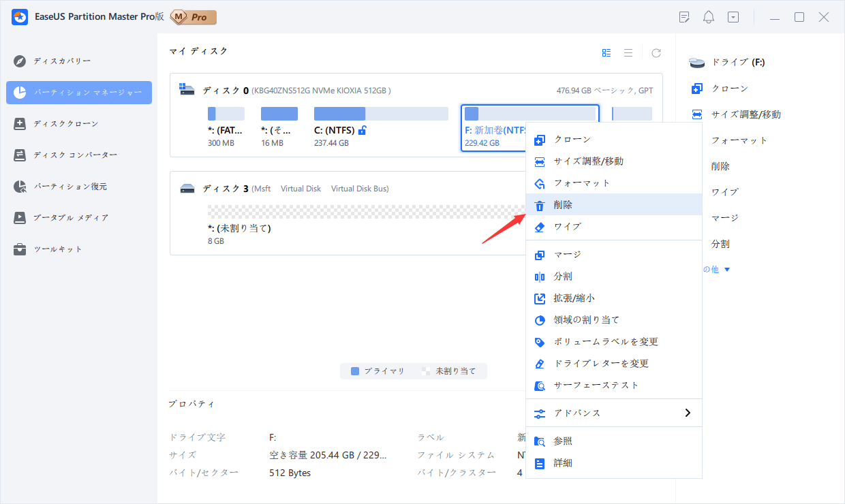845x504 pixels.
Task: Click the clone icon in right panel
Action: pos(696,89)
